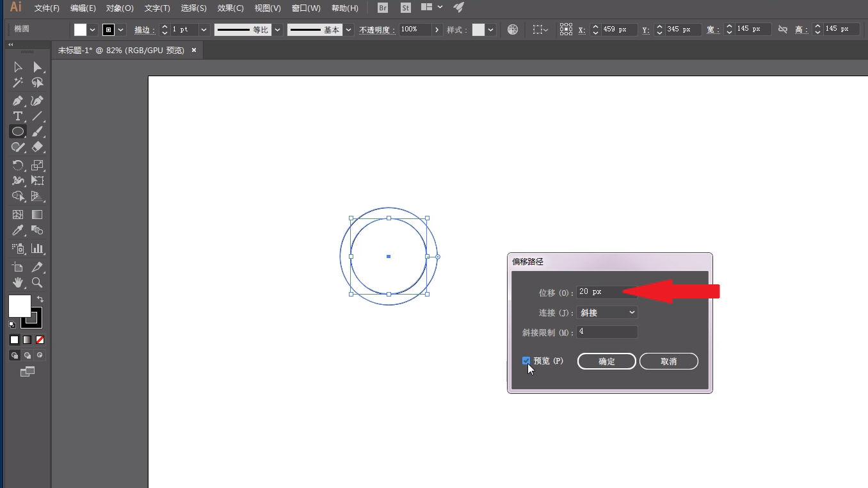
Task: Open the recolor artwork wheel icon
Action: pyautogui.click(x=513, y=29)
